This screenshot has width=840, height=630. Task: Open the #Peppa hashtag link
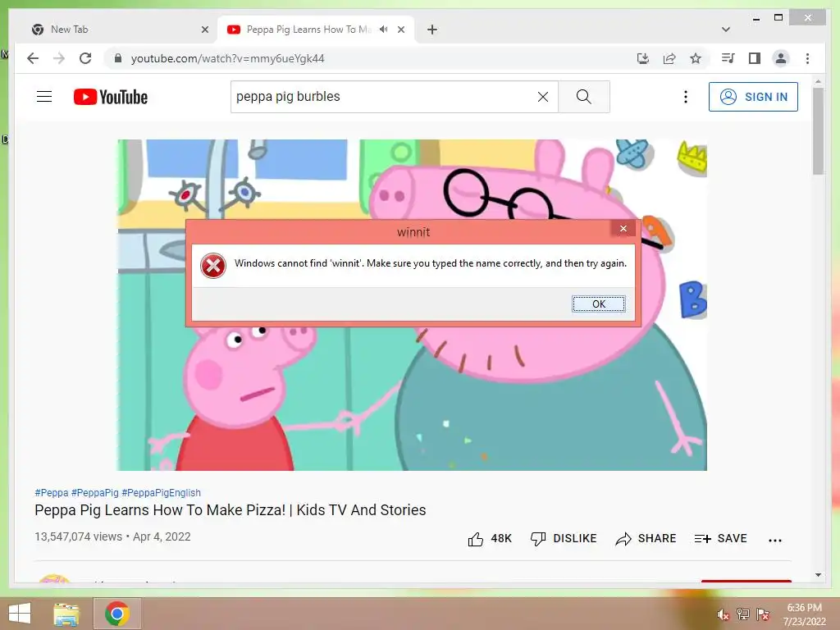tap(52, 492)
